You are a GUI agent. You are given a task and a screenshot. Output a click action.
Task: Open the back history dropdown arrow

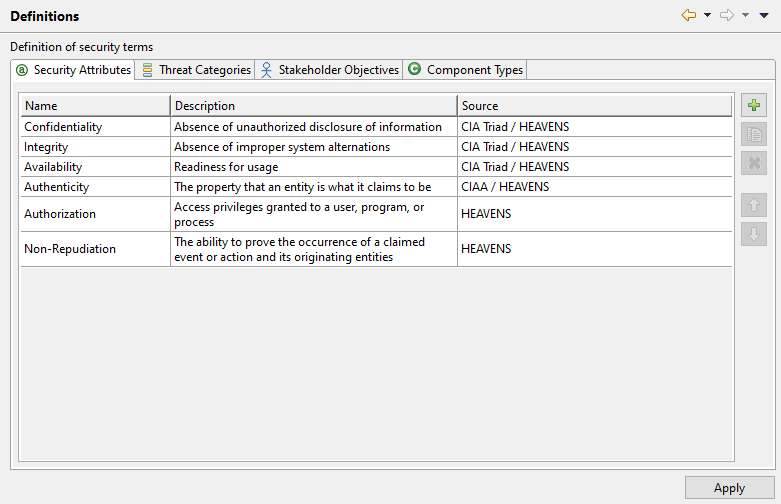(707, 16)
